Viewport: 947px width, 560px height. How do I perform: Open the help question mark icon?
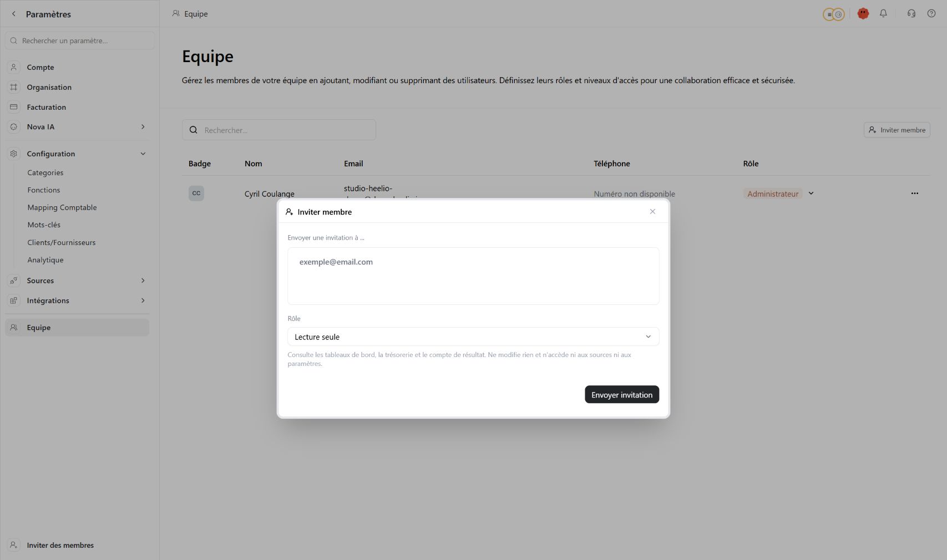(931, 13)
